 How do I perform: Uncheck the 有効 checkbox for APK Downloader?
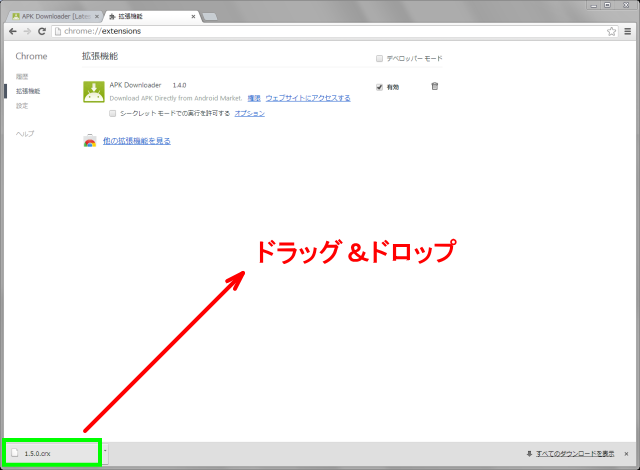(x=379, y=87)
